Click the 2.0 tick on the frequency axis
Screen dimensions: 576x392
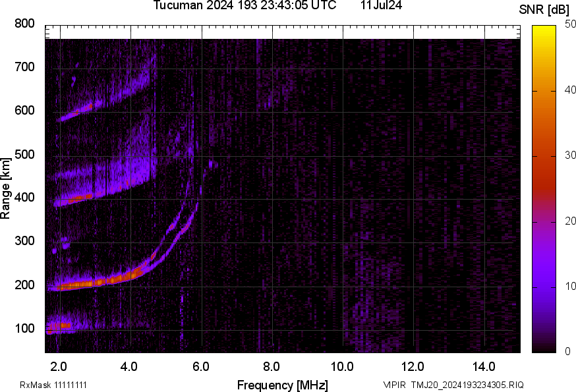coord(59,366)
